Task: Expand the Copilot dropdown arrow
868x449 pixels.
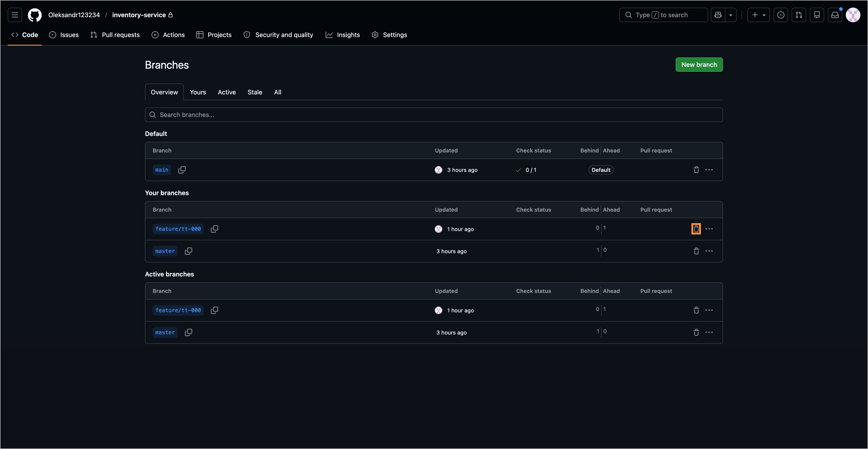Action: [x=730, y=15]
